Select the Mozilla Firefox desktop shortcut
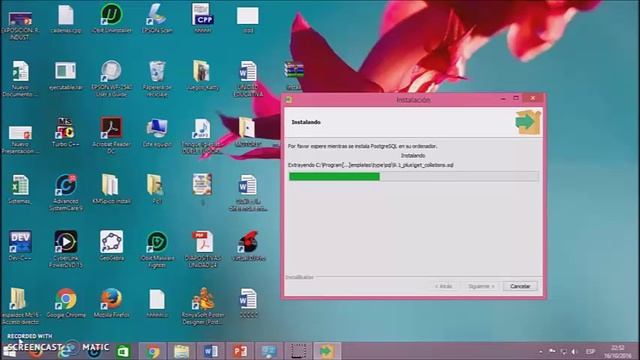The image size is (640, 360). coord(111,303)
